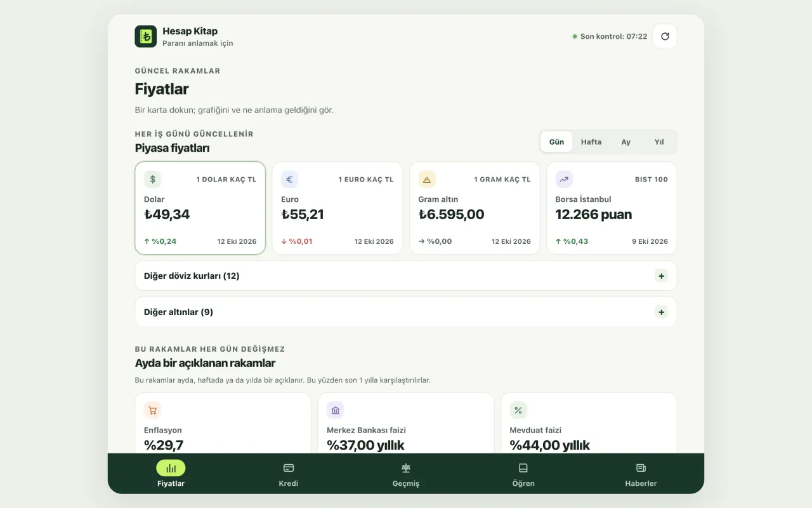This screenshot has height=508, width=812.
Task: Click the dollar sign icon on Dolar card
Action: coord(152,179)
